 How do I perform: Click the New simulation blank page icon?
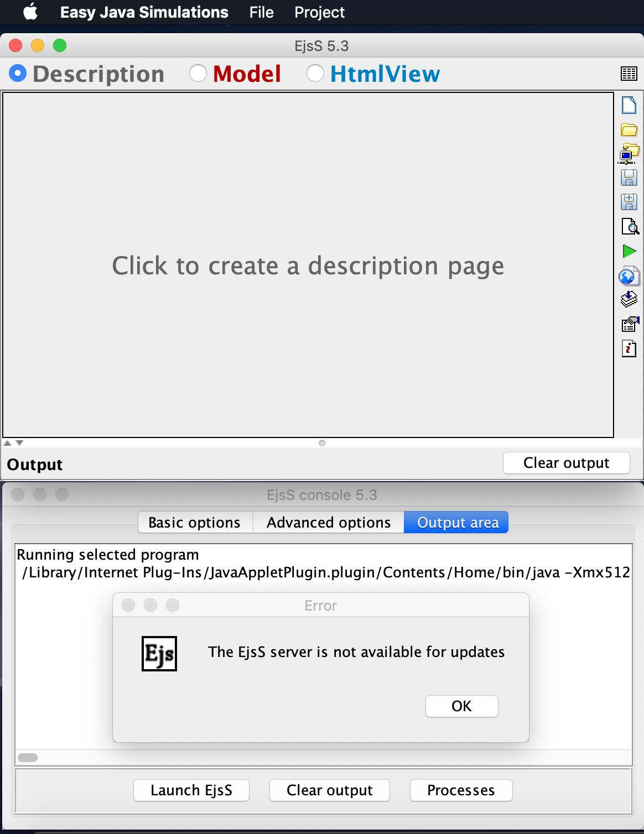pos(629,105)
